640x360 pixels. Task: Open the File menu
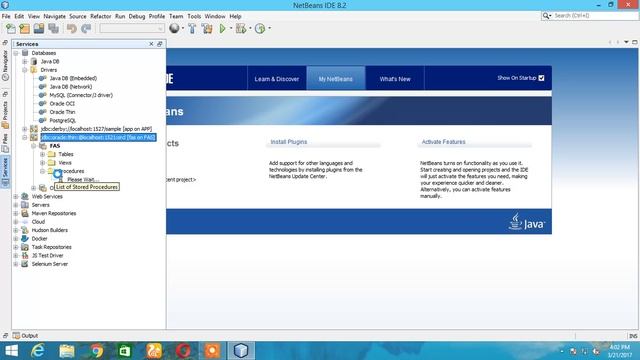(6, 16)
